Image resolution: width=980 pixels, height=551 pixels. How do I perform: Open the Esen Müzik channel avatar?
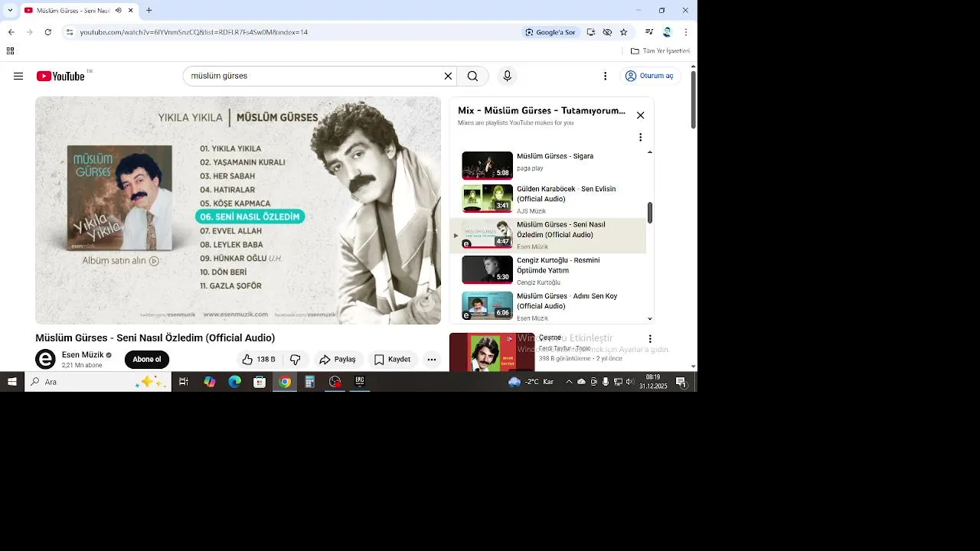tap(46, 359)
